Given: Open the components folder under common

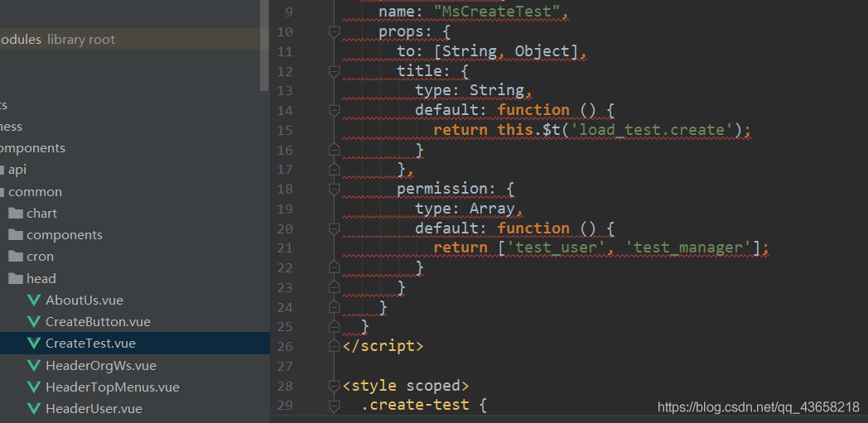Looking at the screenshot, I should pos(64,234).
